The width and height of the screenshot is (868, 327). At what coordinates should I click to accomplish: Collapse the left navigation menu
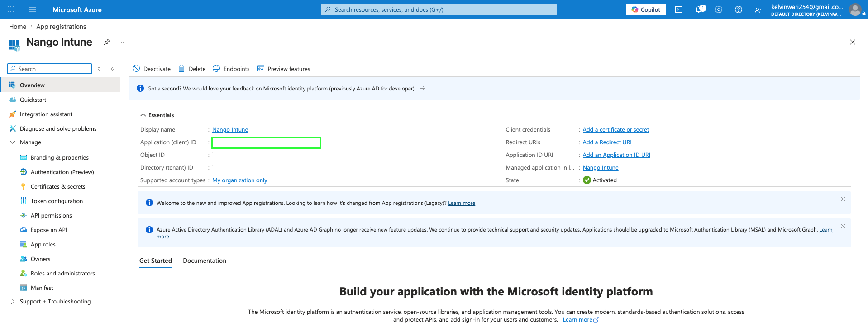pos(113,69)
